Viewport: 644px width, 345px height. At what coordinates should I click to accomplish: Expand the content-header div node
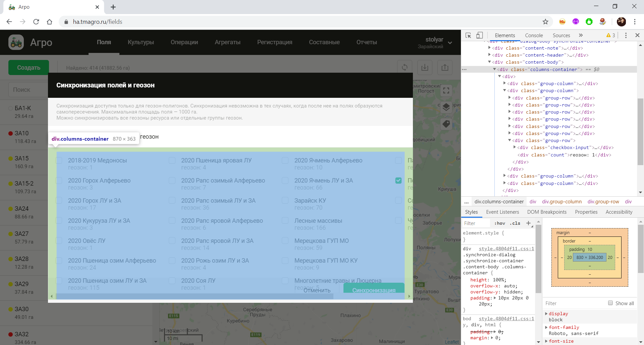tap(489, 55)
